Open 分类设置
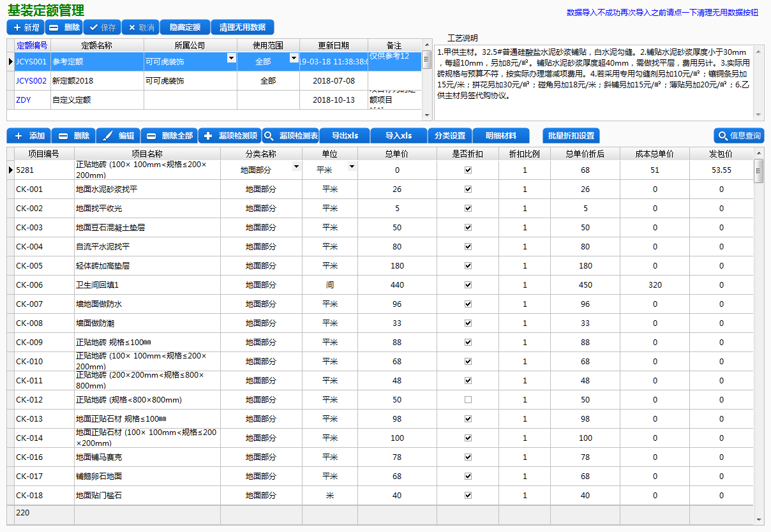Viewport: 771px width, 532px height. pyautogui.click(x=450, y=136)
